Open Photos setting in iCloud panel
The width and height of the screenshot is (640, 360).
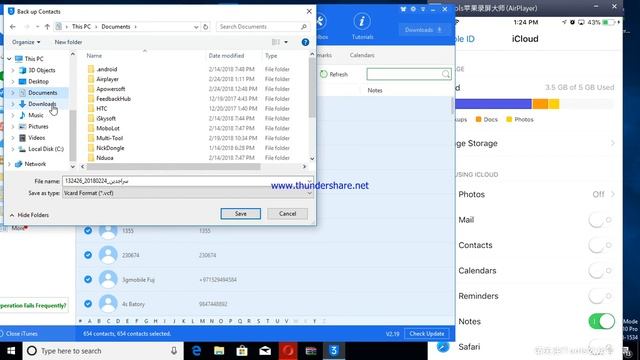coord(536,194)
